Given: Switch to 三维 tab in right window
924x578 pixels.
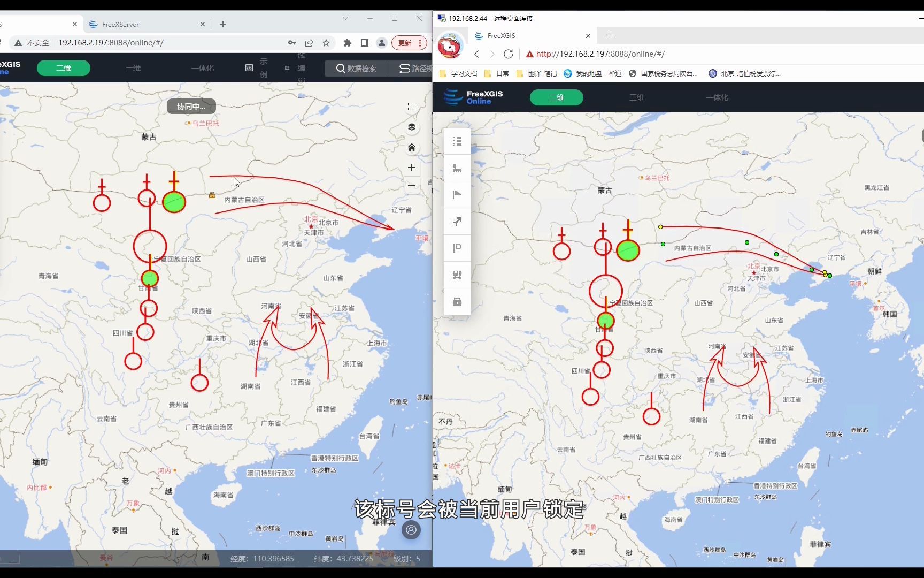Looking at the screenshot, I should pos(637,97).
